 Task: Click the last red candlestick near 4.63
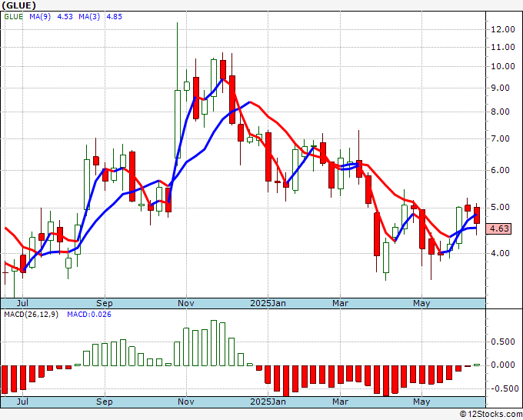(477, 215)
